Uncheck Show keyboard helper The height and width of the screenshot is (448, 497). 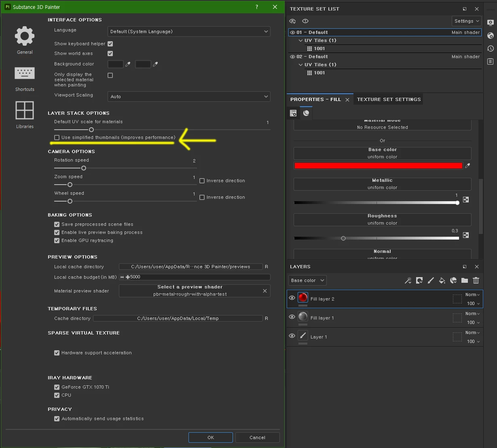[110, 44]
